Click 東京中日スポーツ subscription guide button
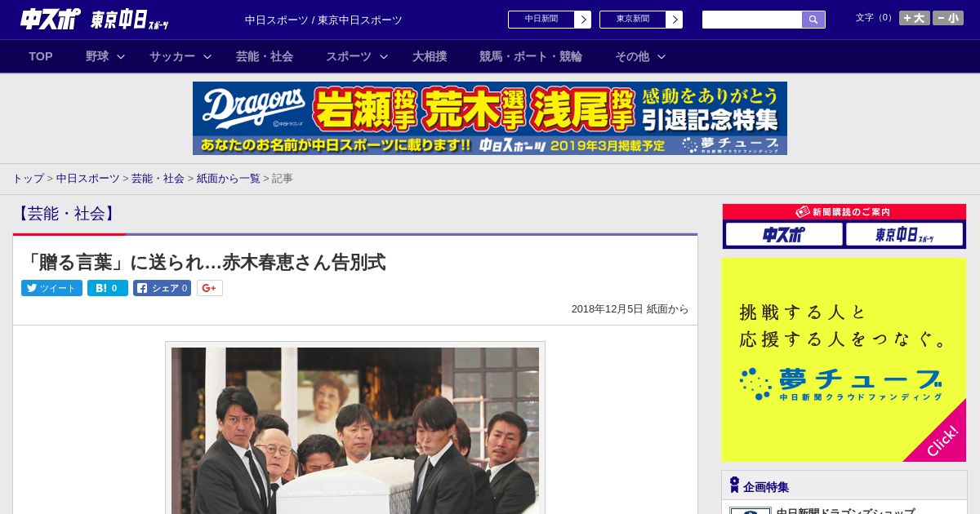 905,235
